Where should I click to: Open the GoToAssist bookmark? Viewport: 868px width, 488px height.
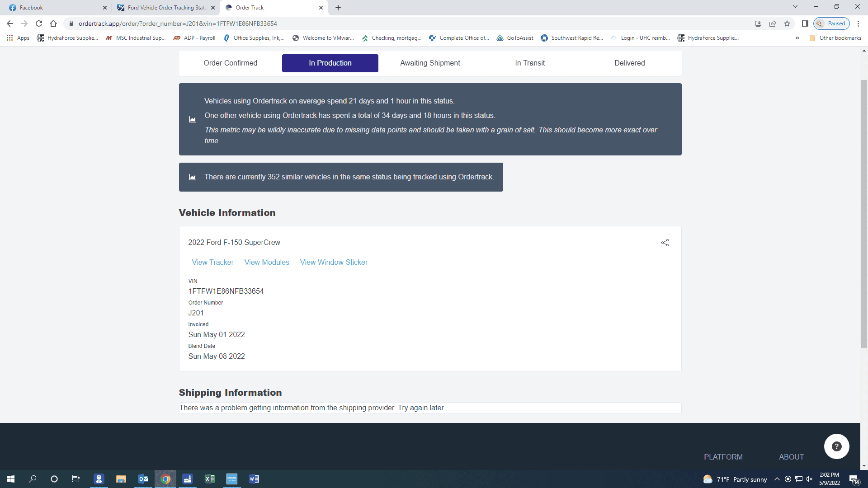coord(515,38)
